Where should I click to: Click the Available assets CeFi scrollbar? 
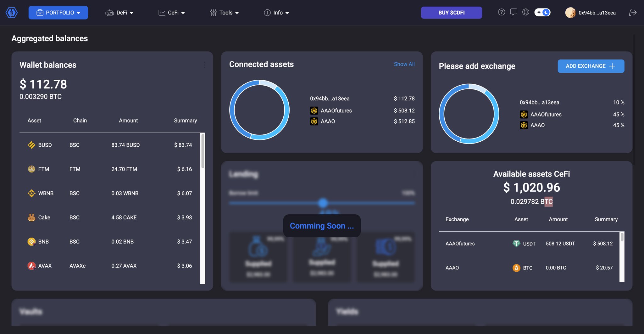point(622,237)
